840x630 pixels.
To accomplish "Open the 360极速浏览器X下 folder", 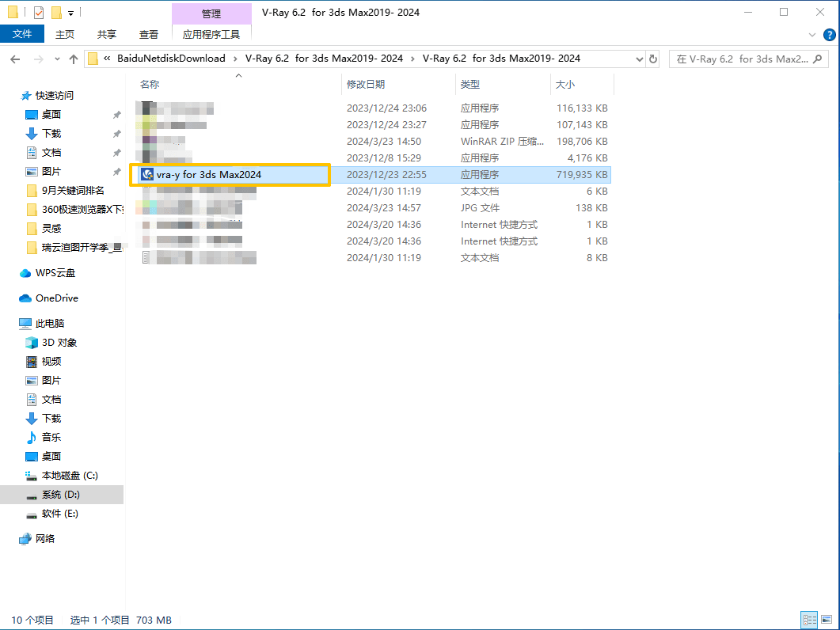I will pyautogui.click(x=75, y=210).
